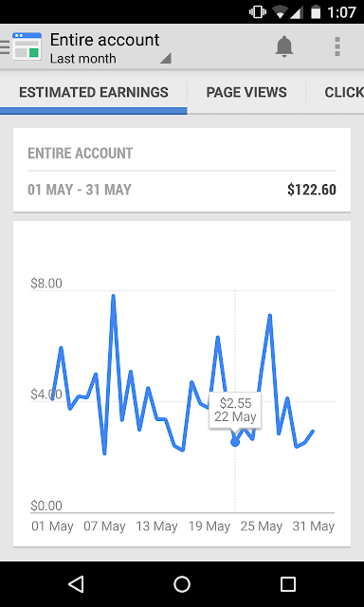
Task: Switch to the Page Views tab
Action: tap(246, 92)
